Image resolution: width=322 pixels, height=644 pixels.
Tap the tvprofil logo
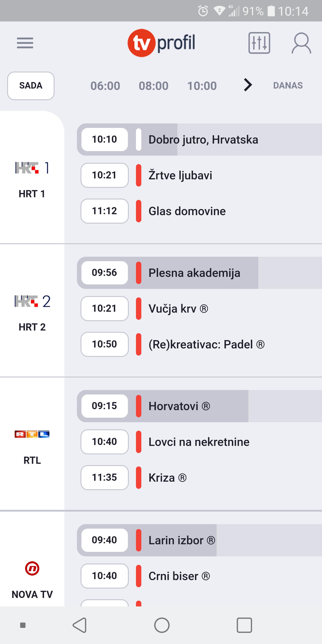click(161, 43)
